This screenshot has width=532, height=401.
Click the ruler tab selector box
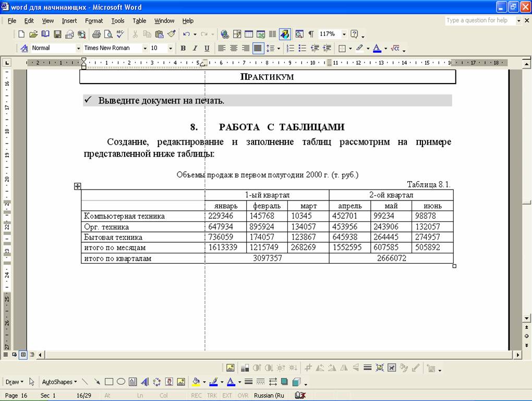click(7, 63)
